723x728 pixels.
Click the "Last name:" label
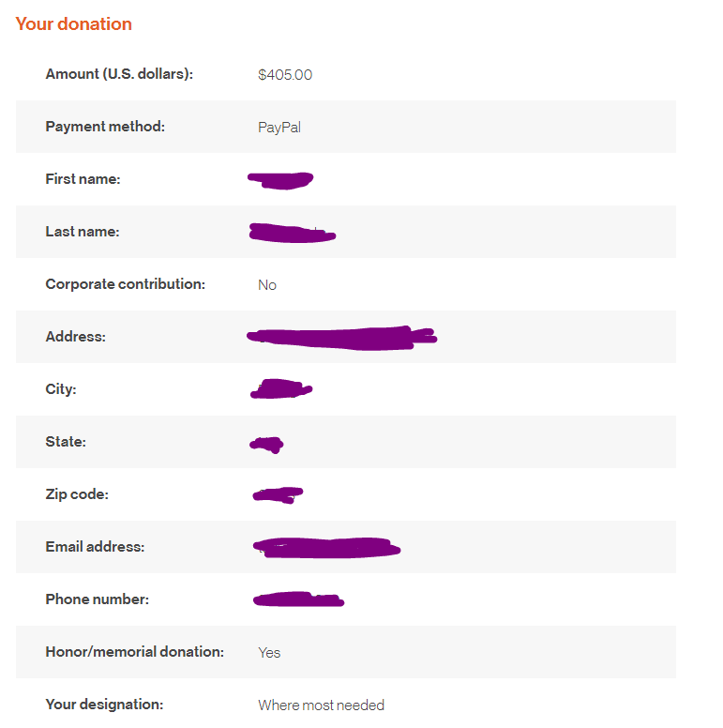pos(83,232)
